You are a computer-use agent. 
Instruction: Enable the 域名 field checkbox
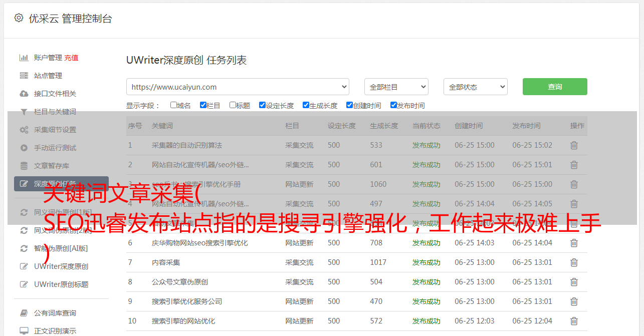pos(173,105)
